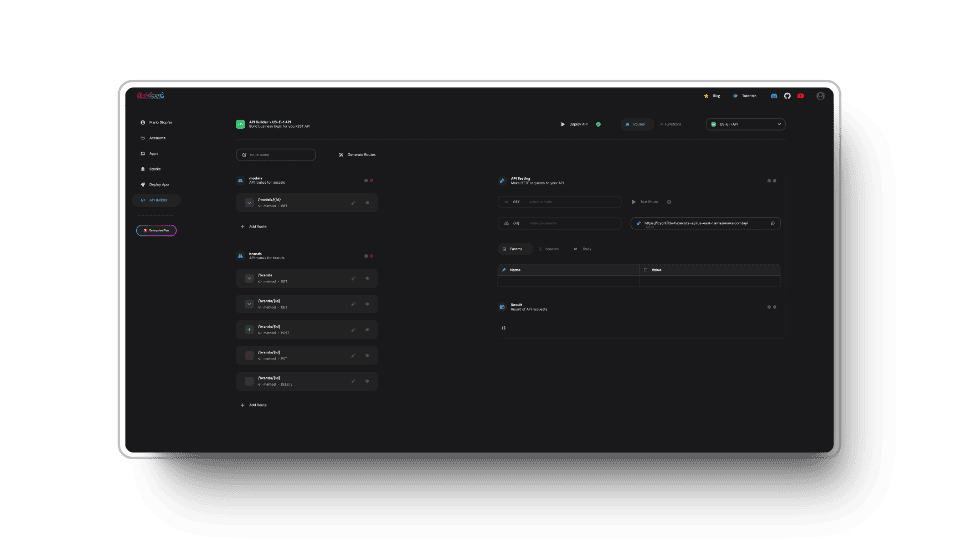This screenshot has width=960, height=540.
Task: Open the GitHub icon link in header
Action: pyautogui.click(x=787, y=96)
